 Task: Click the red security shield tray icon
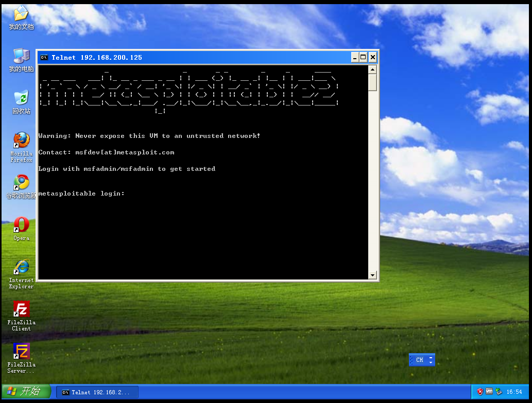(480, 392)
